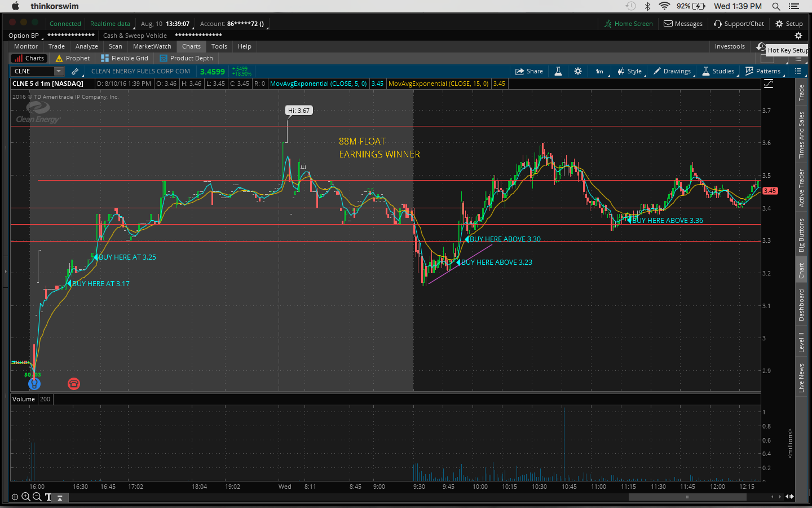Viewport: 812px width, 508px height.
Task: Open chart toolbar list menu icon
Action: pos(798,71)
